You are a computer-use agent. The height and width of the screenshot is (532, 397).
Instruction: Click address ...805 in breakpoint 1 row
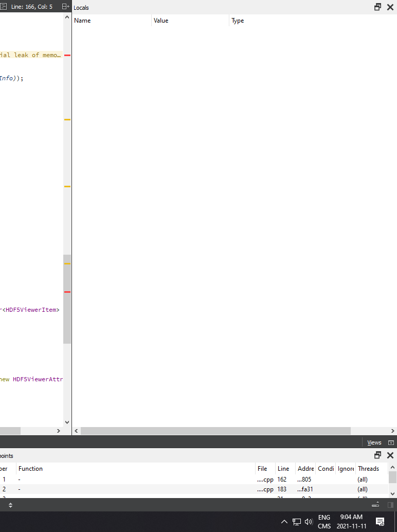pyautogui.click(x=304, y=480)
